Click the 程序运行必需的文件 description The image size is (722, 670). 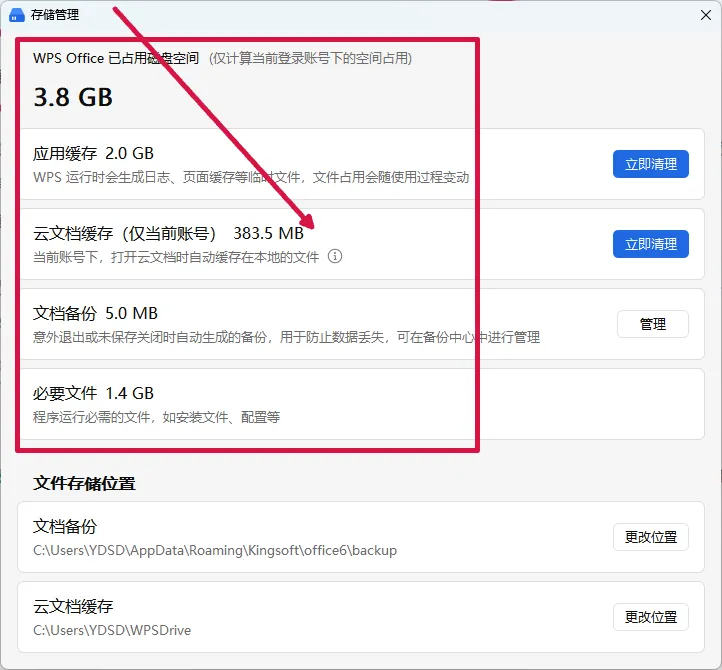click(156, 417)
